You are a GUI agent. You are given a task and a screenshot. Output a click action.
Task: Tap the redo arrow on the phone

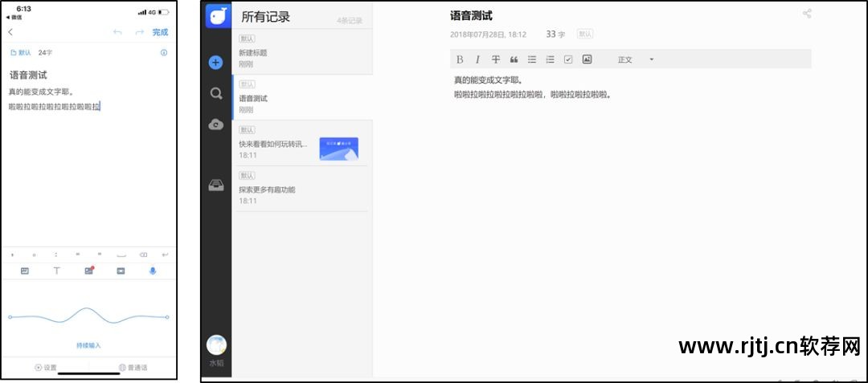tap(140, 32)
